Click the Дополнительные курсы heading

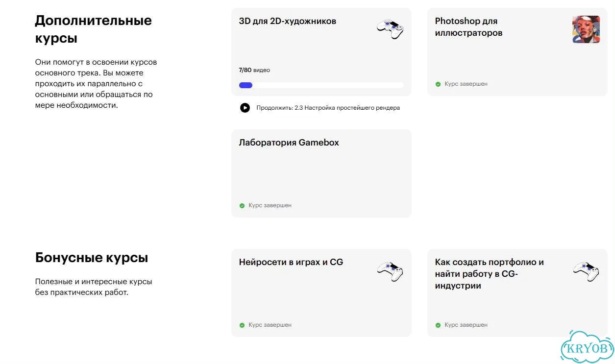coord(94,29)
